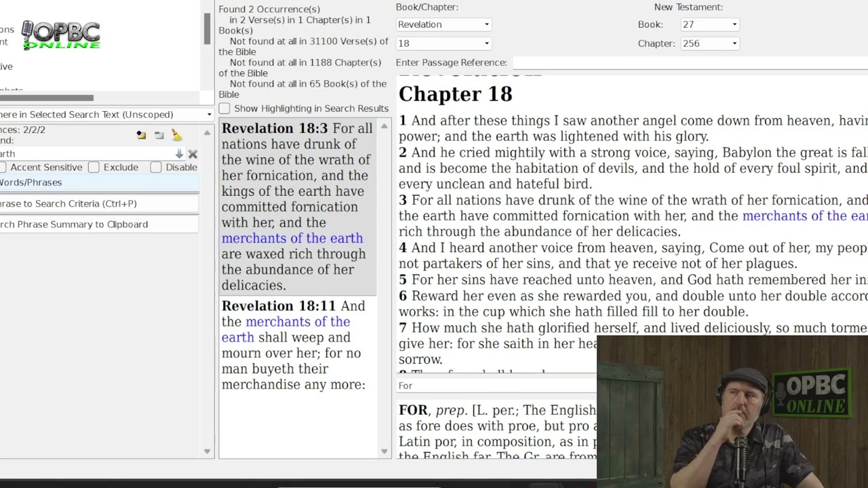This screenshot has width=868, height=488.
Task: Click the yellow folder icon above the search phrase
Action: pos(141,135)
